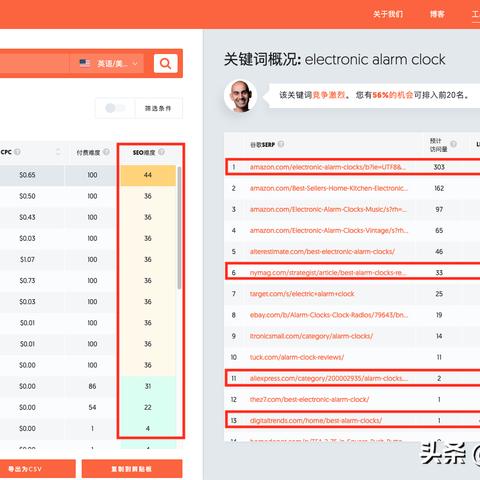Screen dimensions: 480x480
Task: Click the CPC column info icon
Action: 17,152
